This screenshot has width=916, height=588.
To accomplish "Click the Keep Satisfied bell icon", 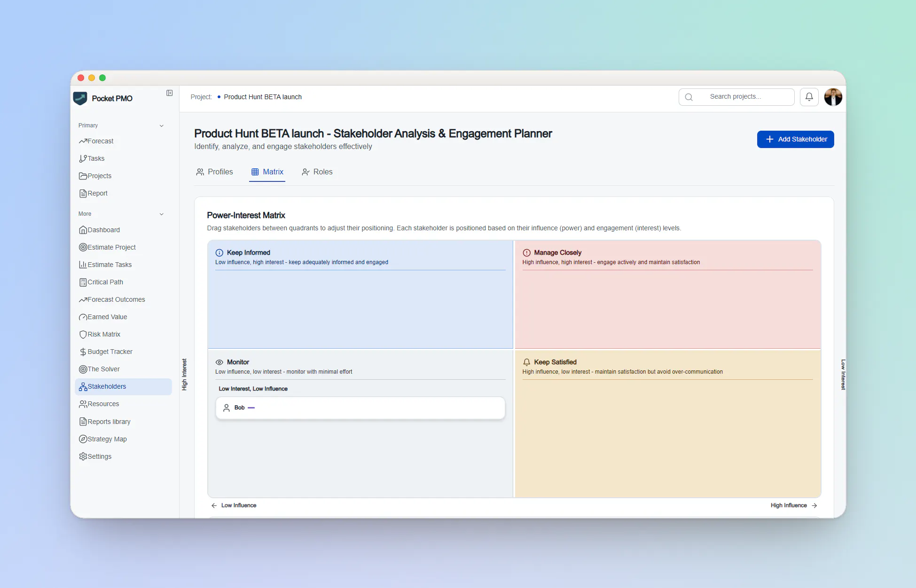I will [x=526, y=362].
